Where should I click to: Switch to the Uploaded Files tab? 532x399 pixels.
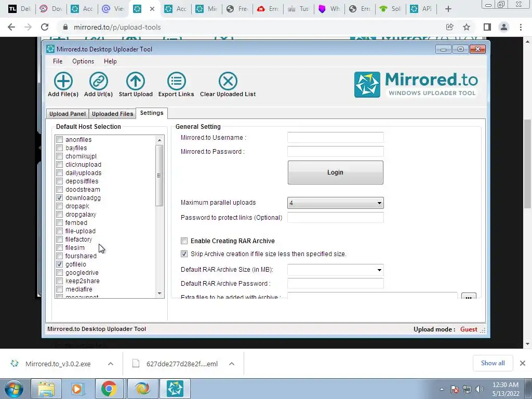[112, 114]
